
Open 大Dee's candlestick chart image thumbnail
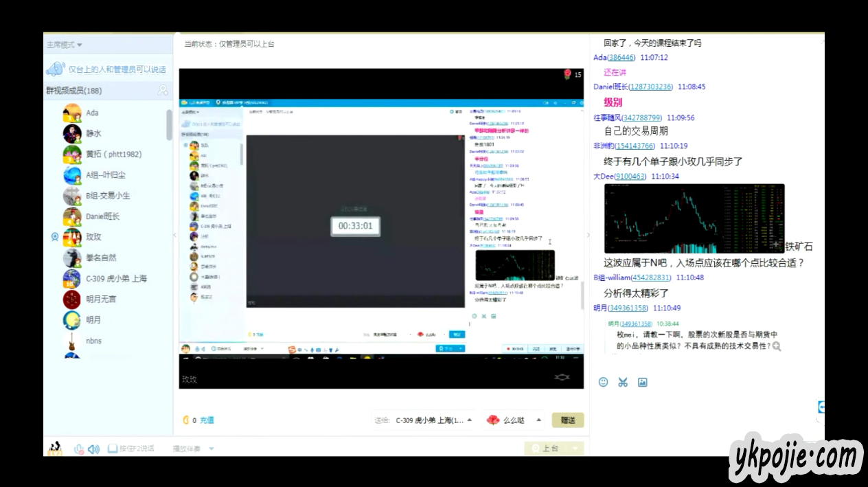pos(694,218)
